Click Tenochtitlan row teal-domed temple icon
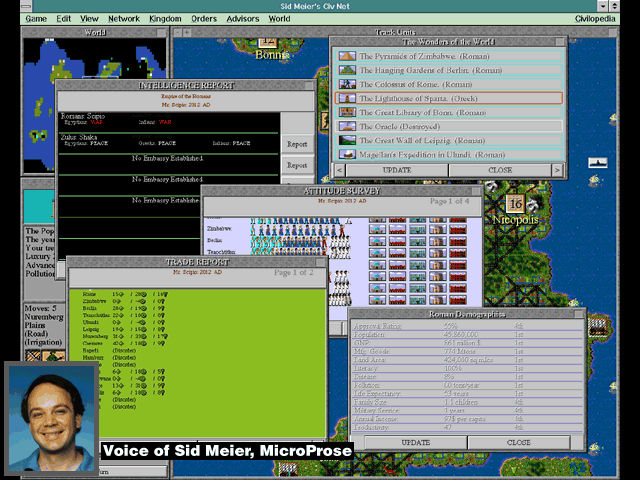 pos(377,253)
